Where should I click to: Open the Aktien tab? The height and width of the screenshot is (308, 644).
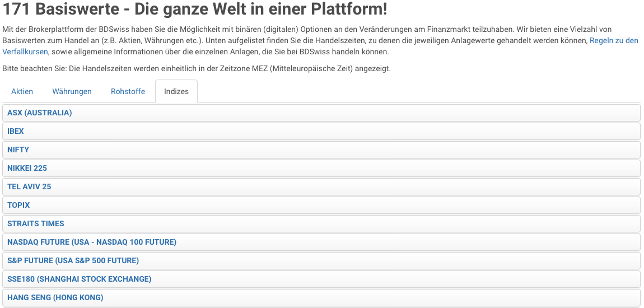pos(22,92)
